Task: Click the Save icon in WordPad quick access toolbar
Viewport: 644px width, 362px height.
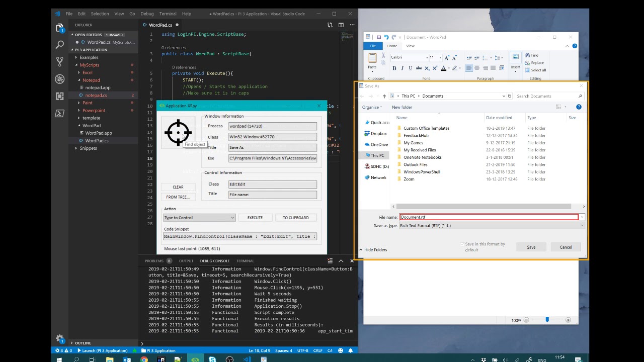Action: (x=378, y=37)
